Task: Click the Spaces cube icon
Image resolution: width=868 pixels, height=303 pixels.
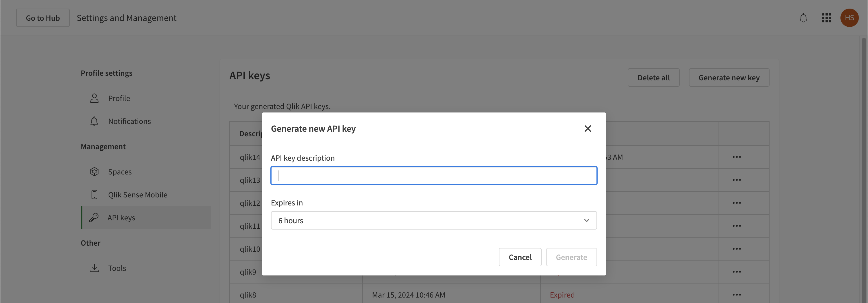Action: [x=94, y=171]
